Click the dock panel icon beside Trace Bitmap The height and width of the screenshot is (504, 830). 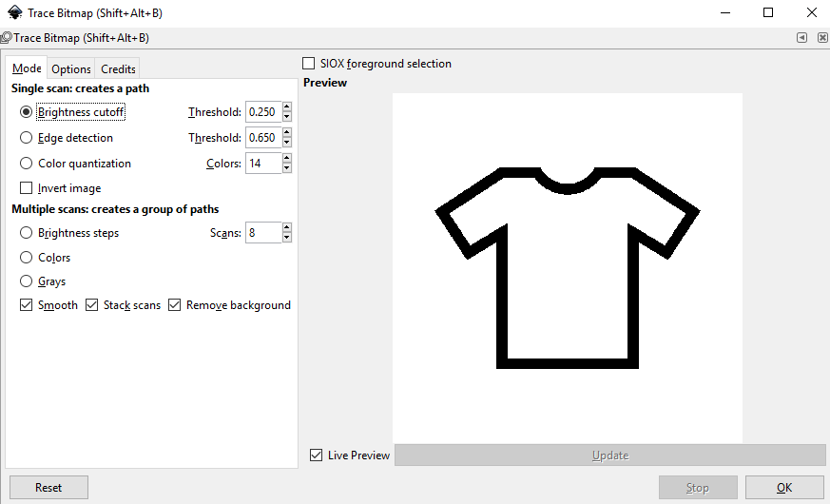point(7,38)
